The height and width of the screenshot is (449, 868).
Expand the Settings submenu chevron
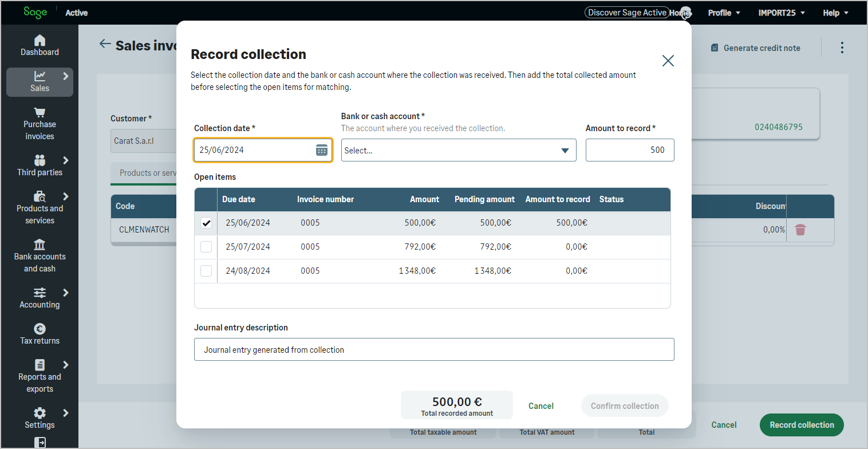pyautogui.click(x=65, y=413)
